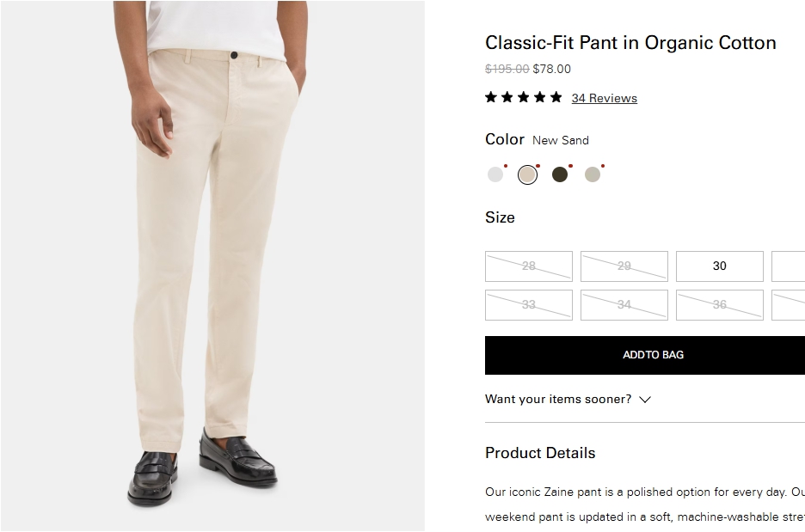This screenshot has height=532, width=805.
Task: Open the 34 Reviews link
Action: tap(604, 98)
